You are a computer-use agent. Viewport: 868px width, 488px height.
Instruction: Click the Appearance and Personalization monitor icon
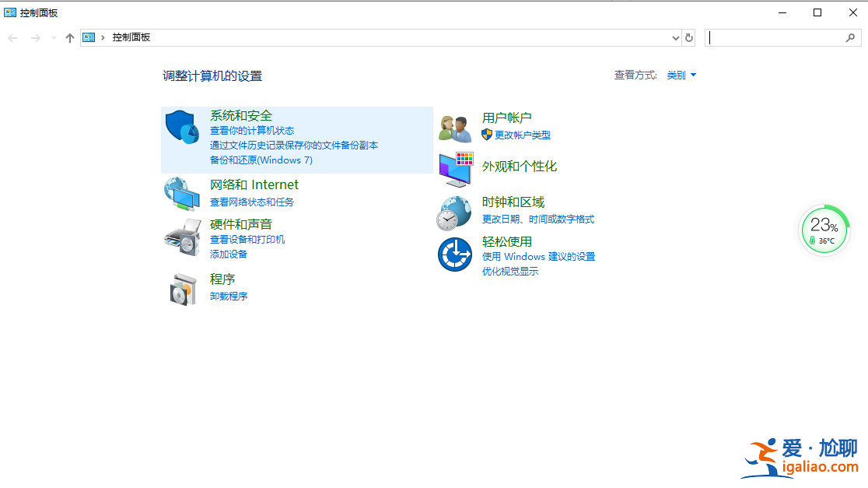click(x=456, y=168)
